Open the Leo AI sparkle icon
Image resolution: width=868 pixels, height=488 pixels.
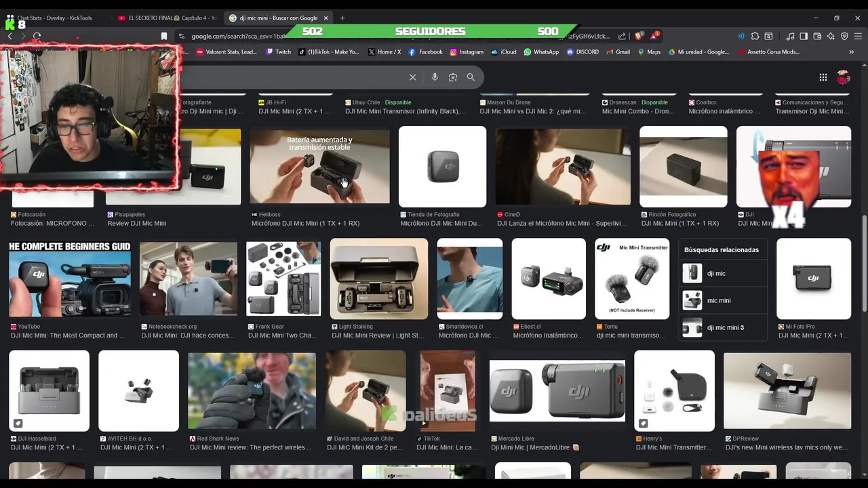coord(831,36)
